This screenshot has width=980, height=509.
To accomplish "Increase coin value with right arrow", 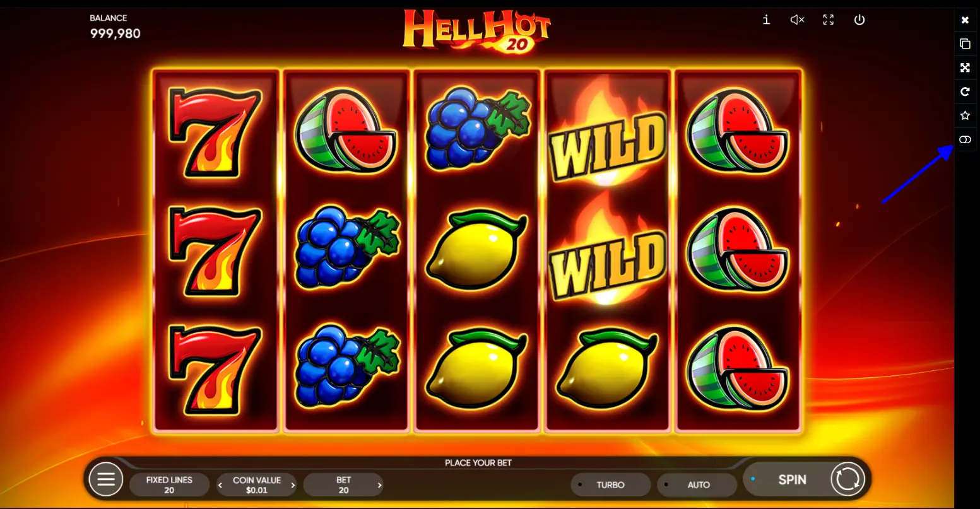I will pos(293,485).
